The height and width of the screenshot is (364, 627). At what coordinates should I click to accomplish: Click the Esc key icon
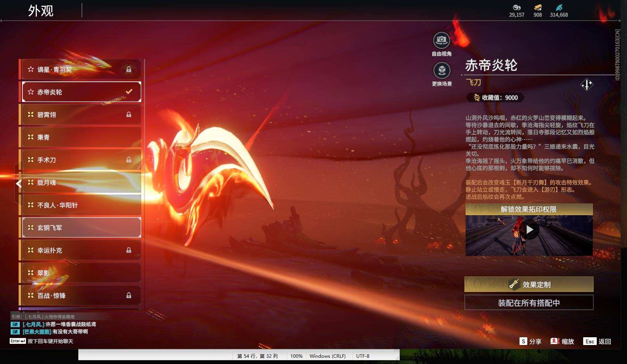pyautogui.click(x=590, y=341)
